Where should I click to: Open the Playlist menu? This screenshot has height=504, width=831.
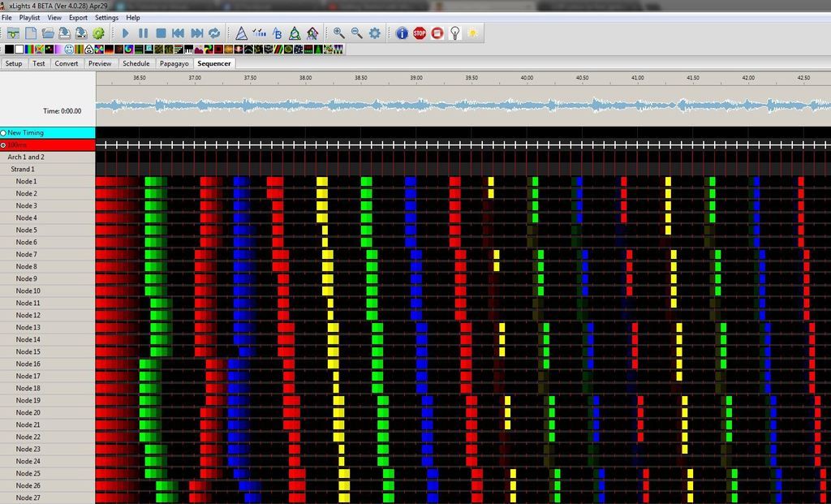click(30, 18)
